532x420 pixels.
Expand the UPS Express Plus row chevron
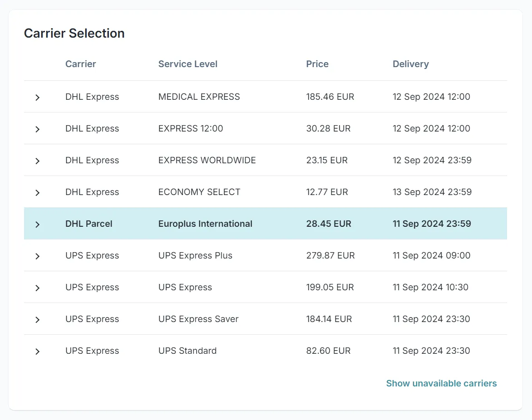pyautogui.click(x=37, y=256)
